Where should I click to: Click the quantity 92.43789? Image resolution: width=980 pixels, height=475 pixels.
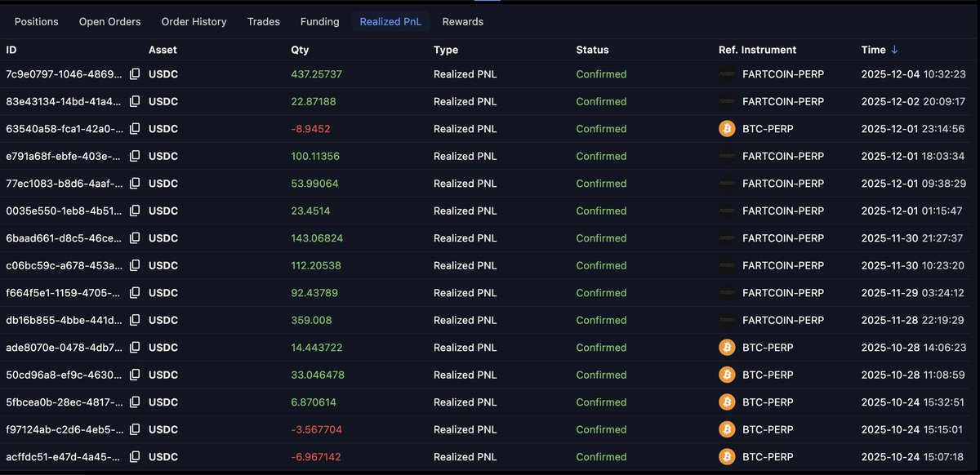[314, 293]
